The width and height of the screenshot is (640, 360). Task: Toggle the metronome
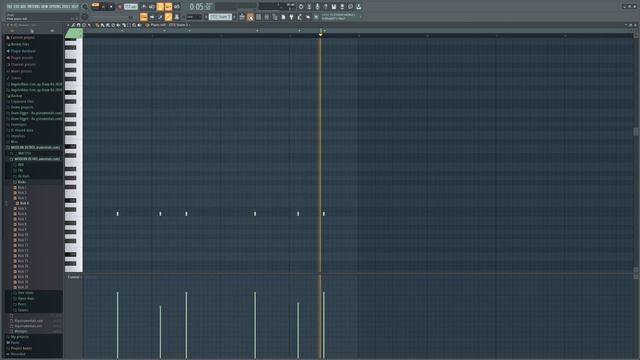point(144,7)
